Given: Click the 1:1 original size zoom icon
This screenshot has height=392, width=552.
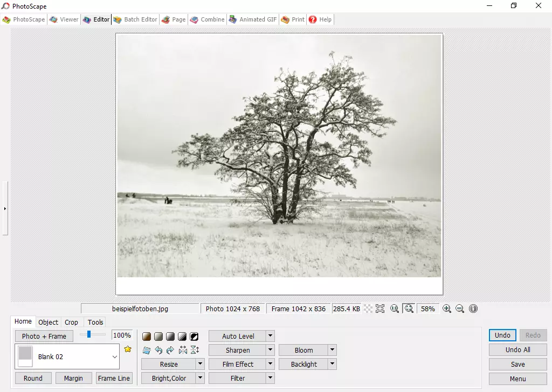Looking at the screenshot, I should pos(394,309).
